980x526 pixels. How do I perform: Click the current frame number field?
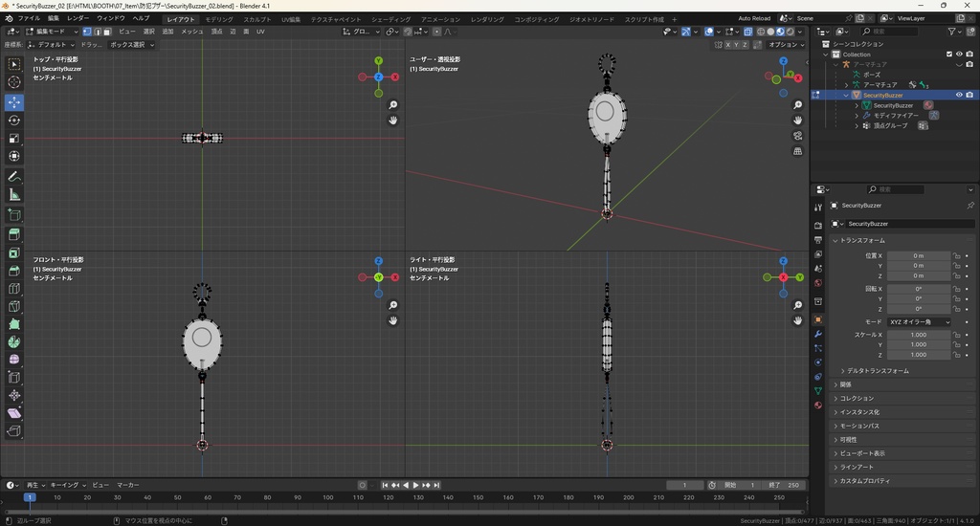[x=685, y=485]
